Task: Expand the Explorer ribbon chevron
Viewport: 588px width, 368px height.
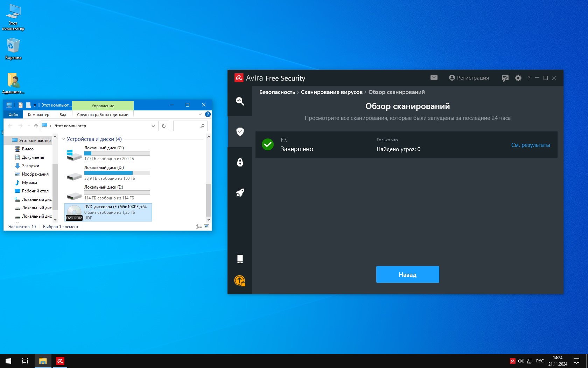Action: pyautogui.click(x=200, y=114)
